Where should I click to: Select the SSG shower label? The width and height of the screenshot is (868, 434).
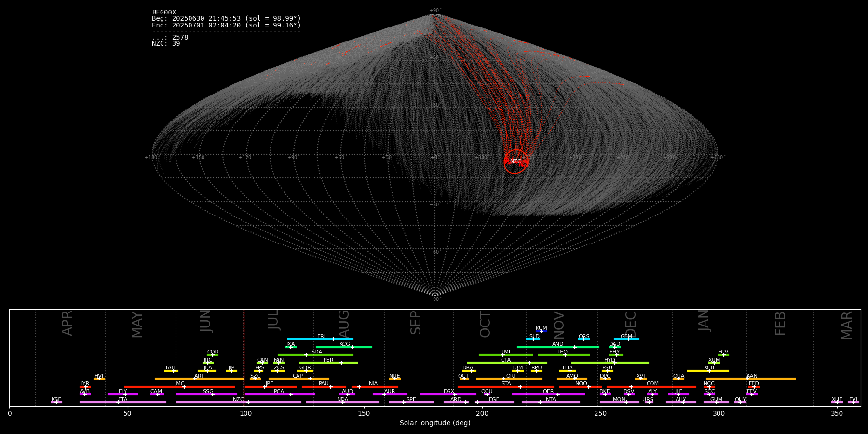click(208, 392)
